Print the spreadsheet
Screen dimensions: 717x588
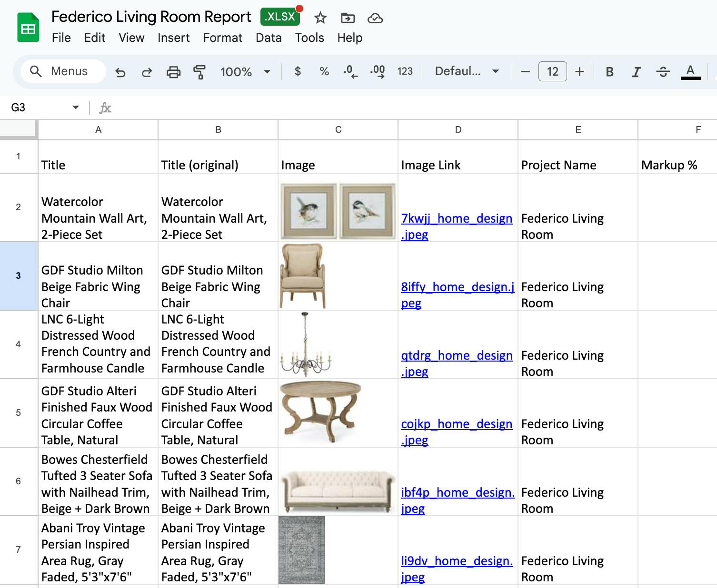[173, 72]
